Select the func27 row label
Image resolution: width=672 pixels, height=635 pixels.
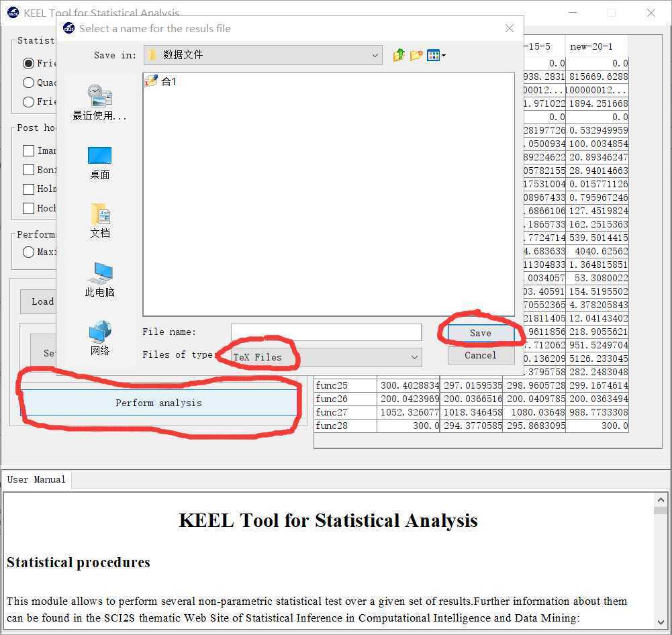coord(346,412)
